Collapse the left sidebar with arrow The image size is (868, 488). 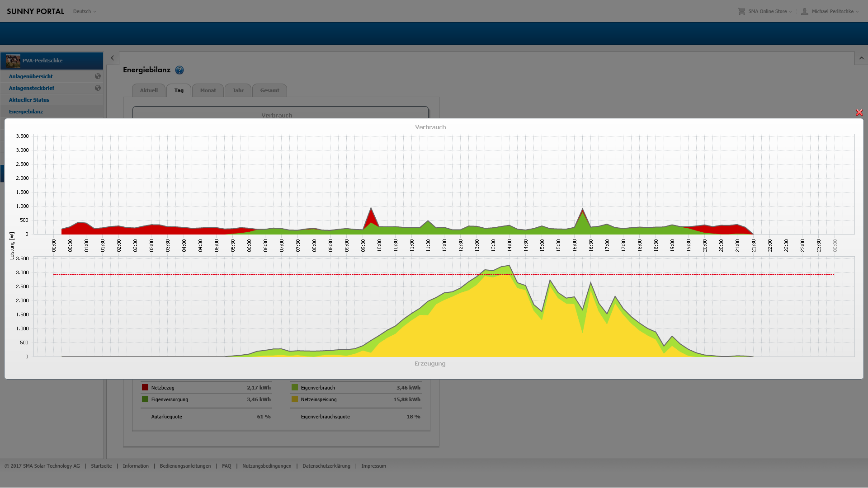point(112,58)
